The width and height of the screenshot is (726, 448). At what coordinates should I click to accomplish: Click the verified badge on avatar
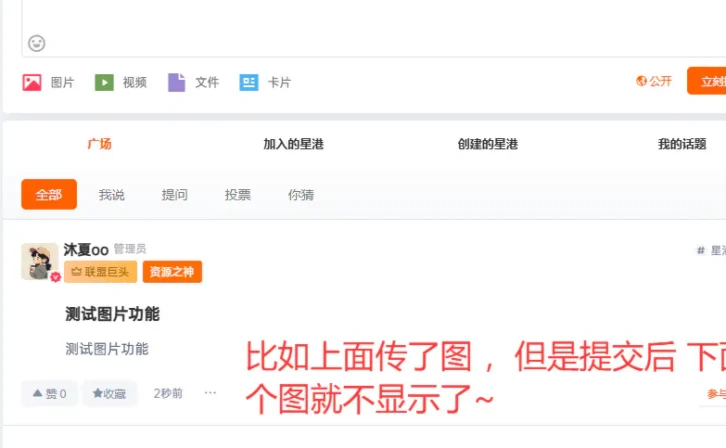(x=56, y=277)
